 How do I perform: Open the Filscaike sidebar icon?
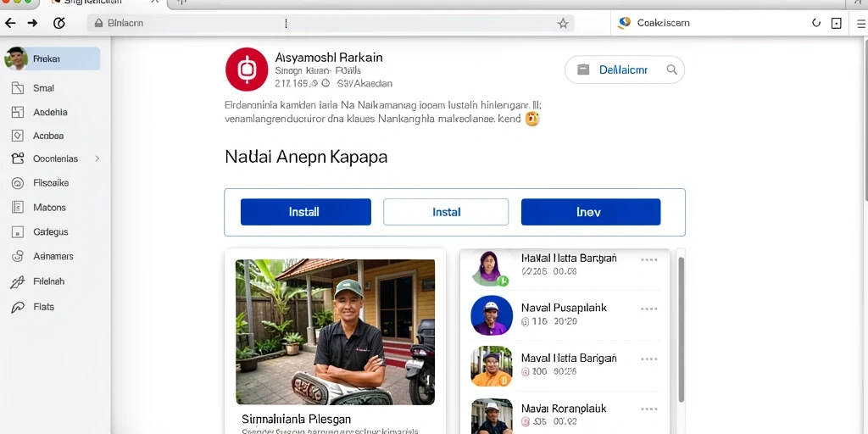(x=18, y=183)
